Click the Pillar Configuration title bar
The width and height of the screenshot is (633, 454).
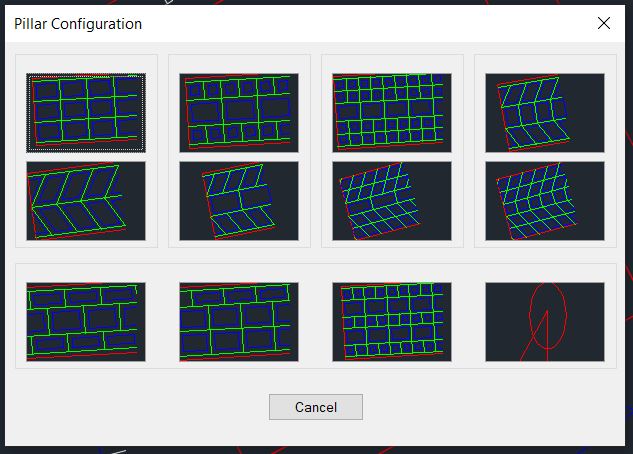tap(300, 23)
